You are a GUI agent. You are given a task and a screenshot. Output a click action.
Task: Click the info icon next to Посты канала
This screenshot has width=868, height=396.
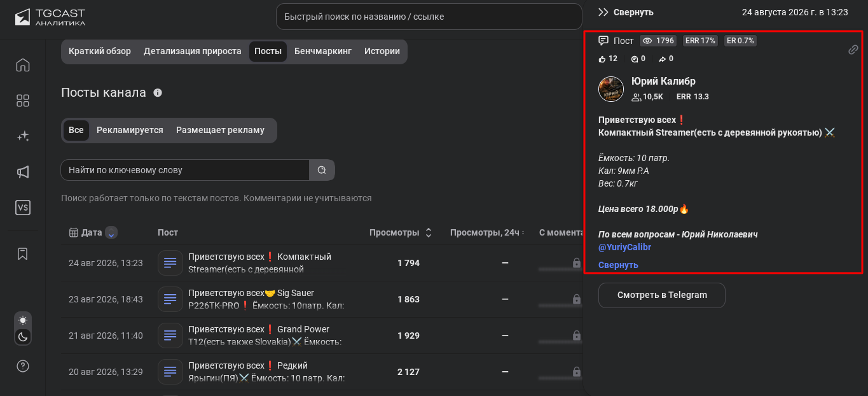158,92
